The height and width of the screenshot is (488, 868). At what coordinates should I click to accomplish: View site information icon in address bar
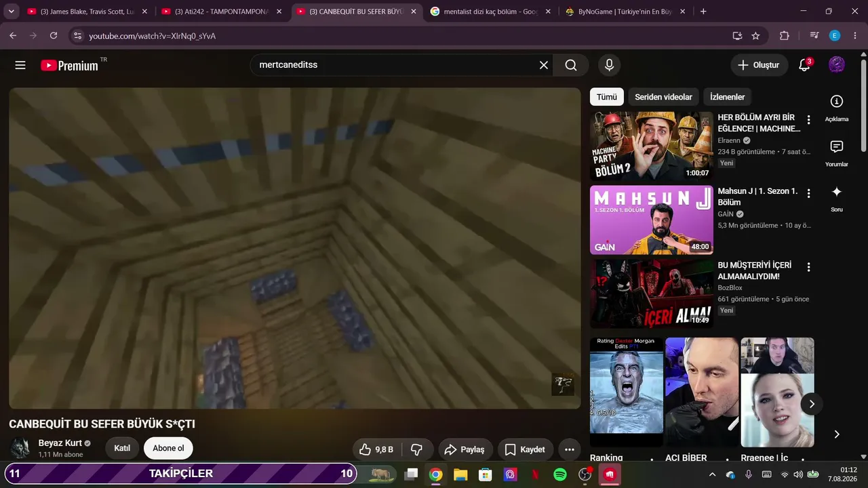[77, 36]
